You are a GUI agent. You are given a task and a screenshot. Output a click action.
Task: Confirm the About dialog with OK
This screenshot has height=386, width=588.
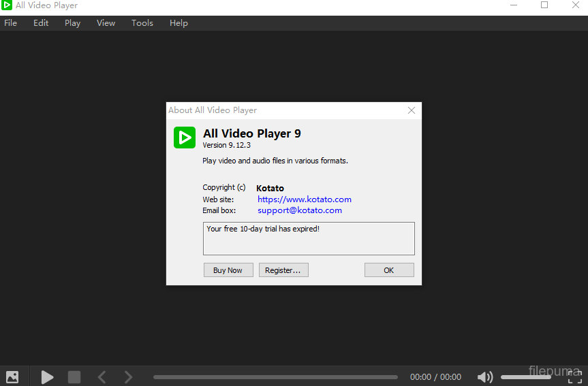tap(388, 270)
